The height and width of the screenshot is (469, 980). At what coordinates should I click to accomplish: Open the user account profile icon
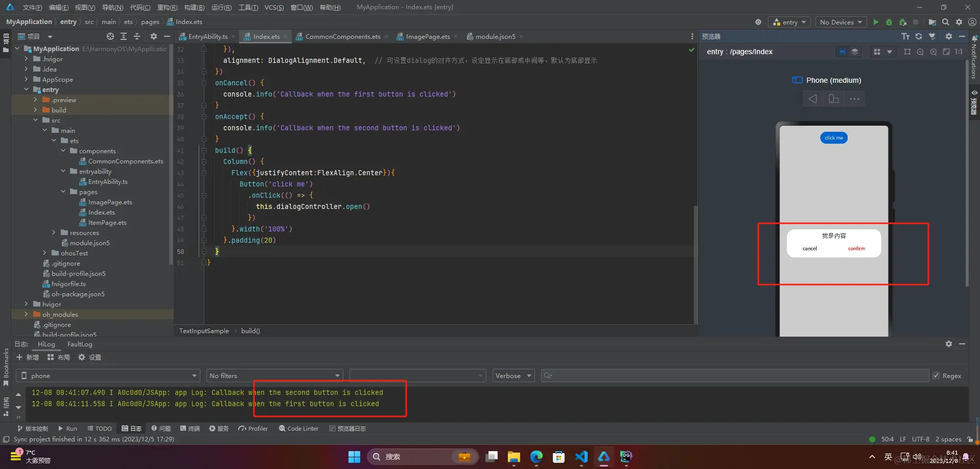point(972,22)
